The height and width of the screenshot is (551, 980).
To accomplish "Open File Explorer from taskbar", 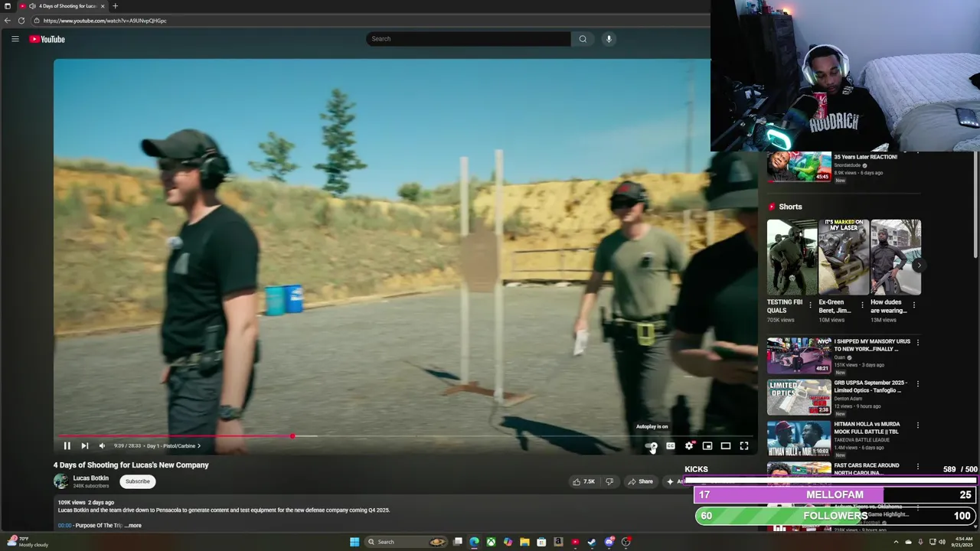I will click(x=524, y=542).
